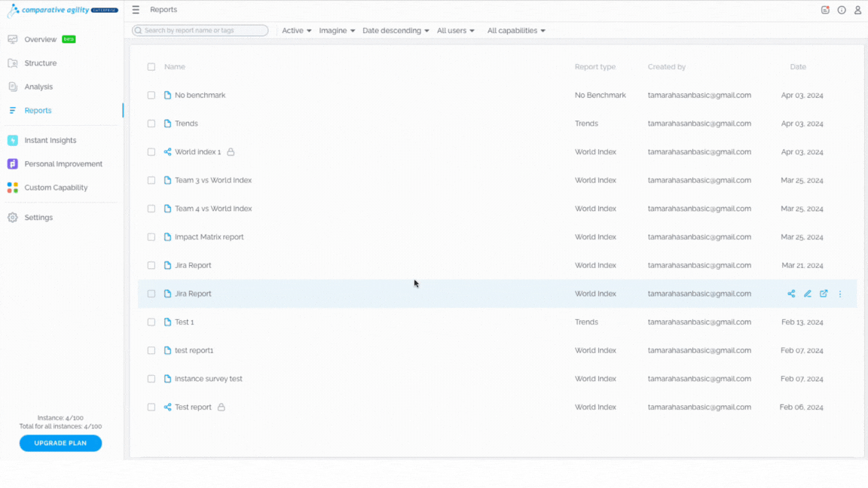
Task: Tick the Select all checkbox in header
Action: pyautogui.click(x=151, y=67)
